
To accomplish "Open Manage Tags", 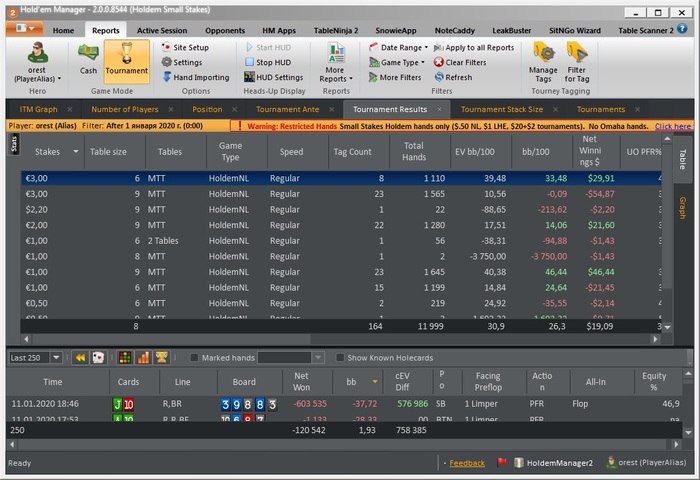I will pos(543,62).
